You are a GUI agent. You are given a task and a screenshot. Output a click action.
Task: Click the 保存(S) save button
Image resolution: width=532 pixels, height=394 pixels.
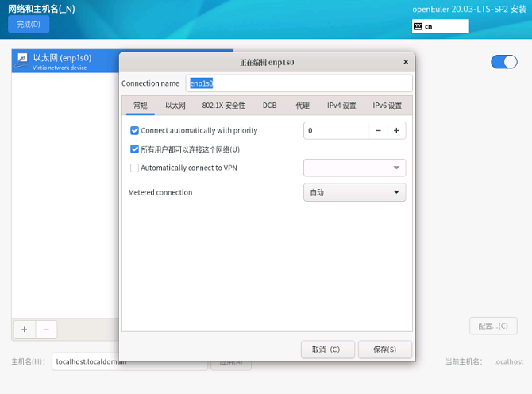385,350
